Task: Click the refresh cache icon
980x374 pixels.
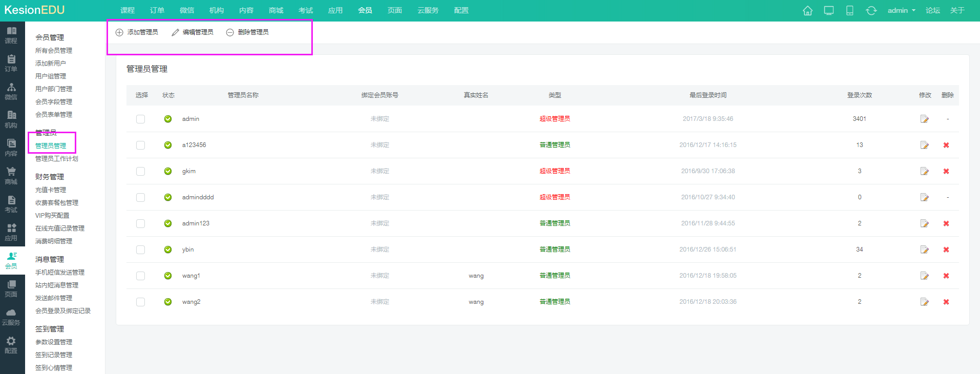Action: pos(871,11)
